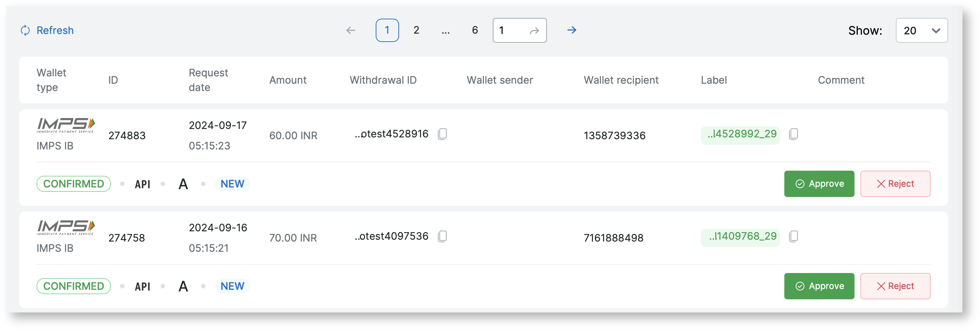The height and width of the screenshot is (330, 980).
Task: Click the CONFIRMED status badge for 274883
Action: (x=74, y=183)
